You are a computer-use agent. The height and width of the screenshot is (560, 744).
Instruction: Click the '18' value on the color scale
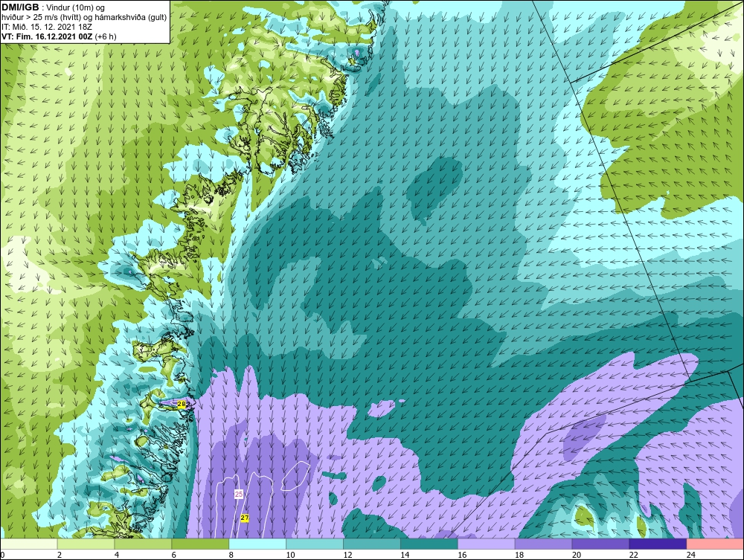tap(519, 555)
